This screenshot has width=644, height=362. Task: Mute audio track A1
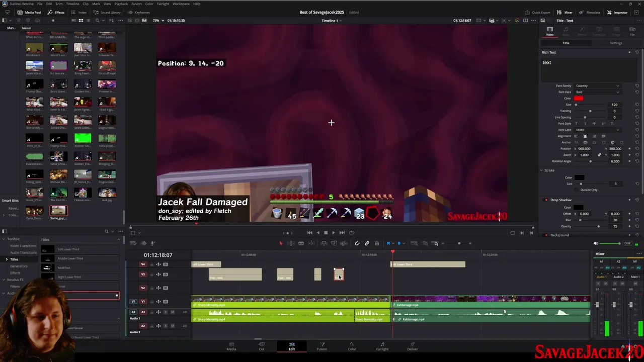(173, 312)
